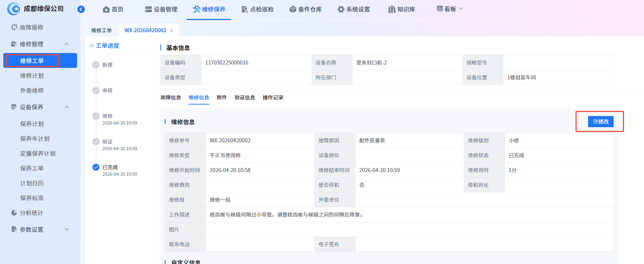Click the 维修 step check circle
This screenshot has width=644, height=264.
pyautogui.click(x=96, y=116)
